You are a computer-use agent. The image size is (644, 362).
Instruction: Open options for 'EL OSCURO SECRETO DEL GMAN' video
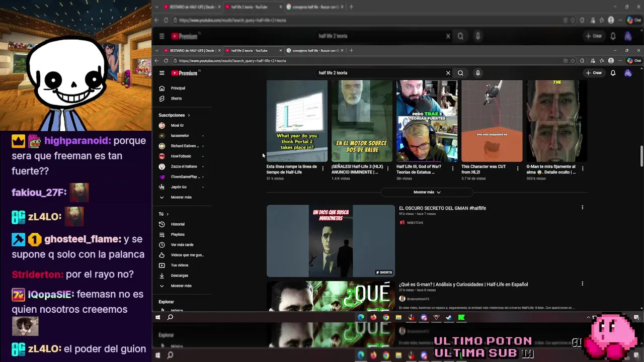582,207
